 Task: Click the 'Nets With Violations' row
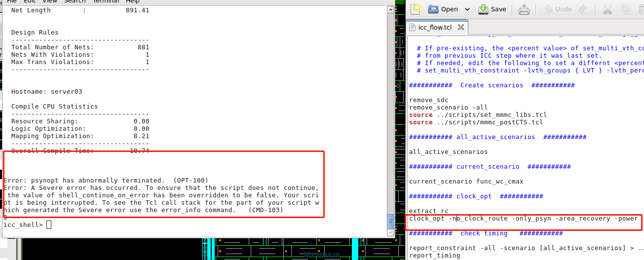pyautogui.click(x=80, y=55)
